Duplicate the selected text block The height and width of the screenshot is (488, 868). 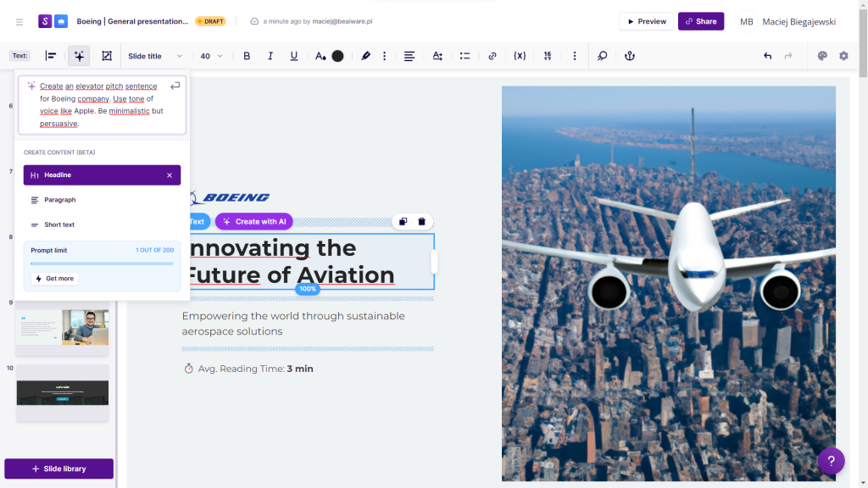click(x=403, y=222)
